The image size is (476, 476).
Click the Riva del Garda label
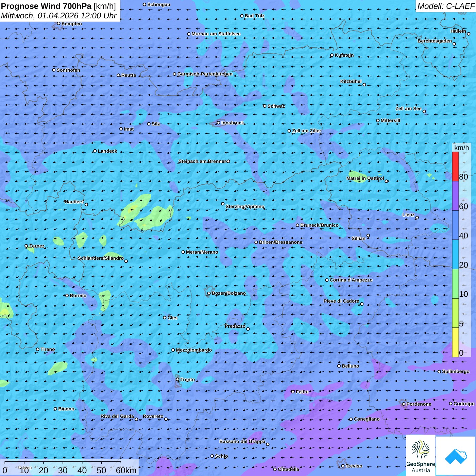(117, 416)
